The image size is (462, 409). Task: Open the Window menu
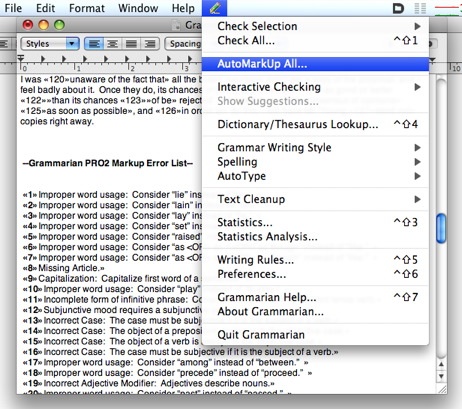(x=138, y=8)
